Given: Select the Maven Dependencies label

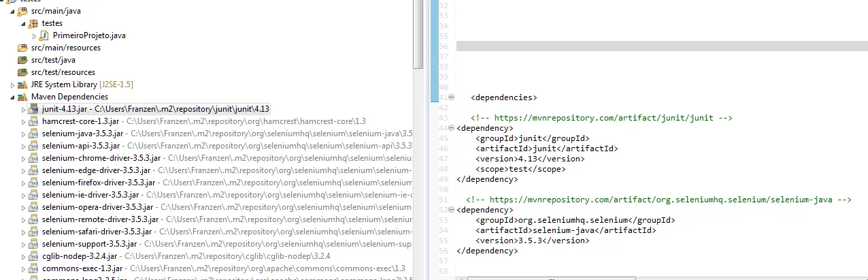Looking at the screenshot, I should coord(69,97).
